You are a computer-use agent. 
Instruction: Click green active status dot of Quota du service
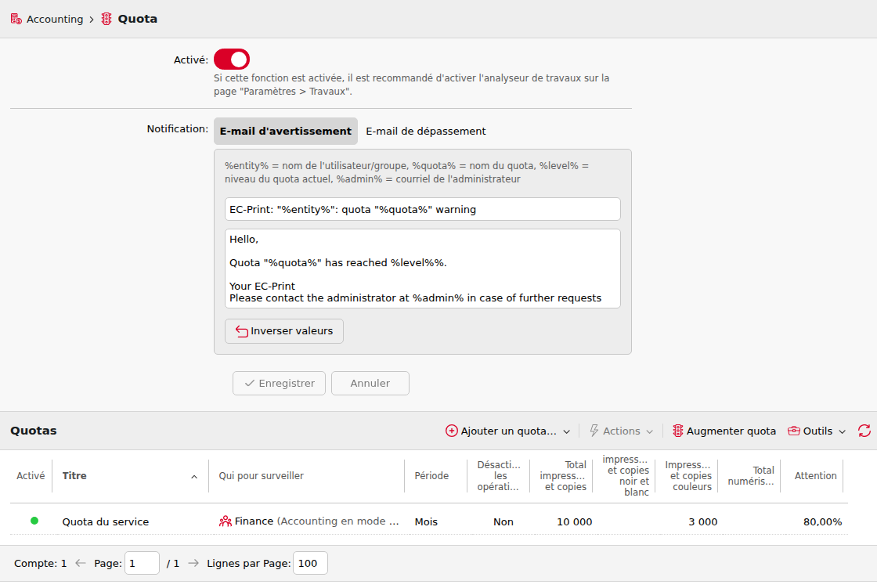coord(34,521)
